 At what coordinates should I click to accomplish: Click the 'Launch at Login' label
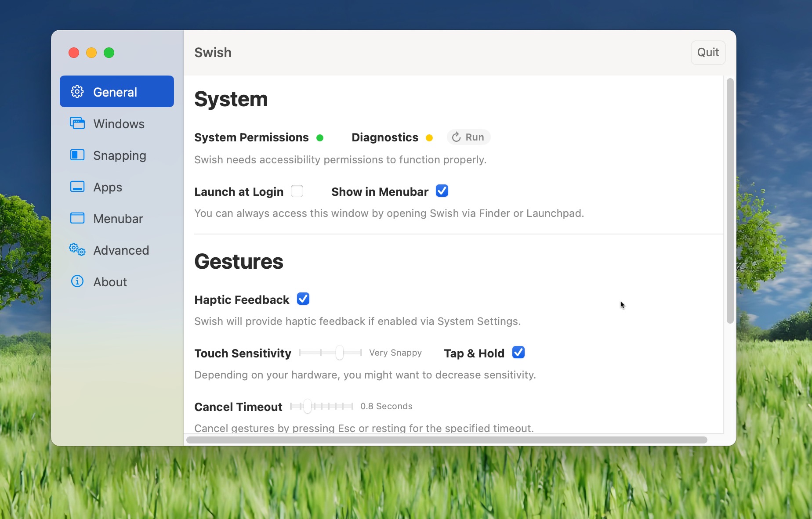pyautogui.click(x=239, y=192)
